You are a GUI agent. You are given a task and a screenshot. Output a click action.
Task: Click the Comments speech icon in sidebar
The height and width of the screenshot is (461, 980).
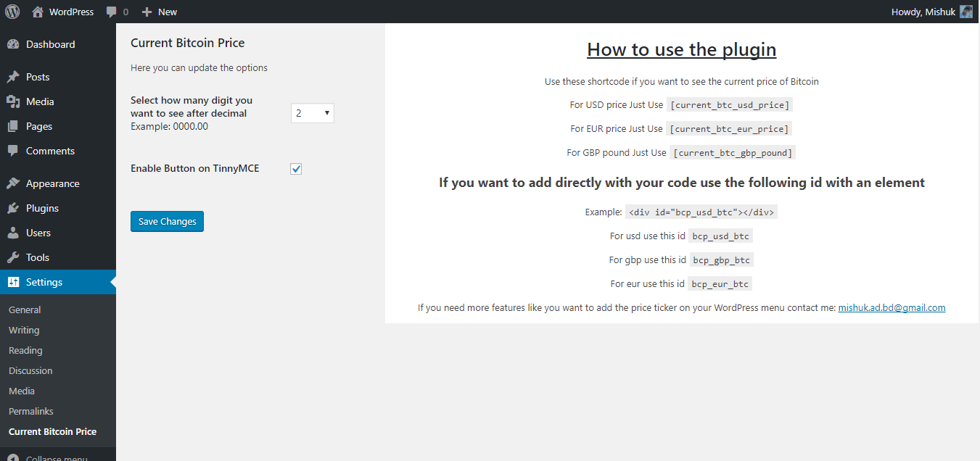(x=13, y=151)
